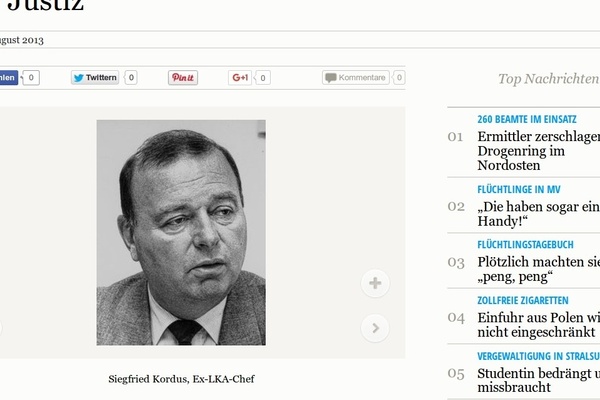Click the Twittern share button
The image size is (600, 400).
coord(95,78)
